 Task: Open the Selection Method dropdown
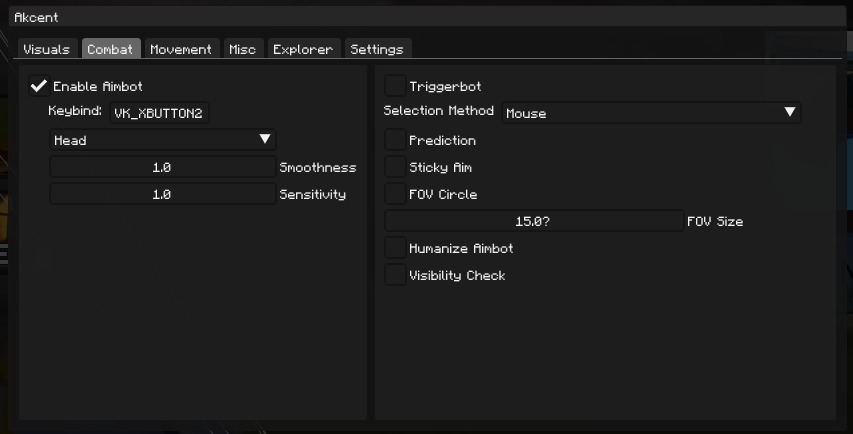[651, 114]
